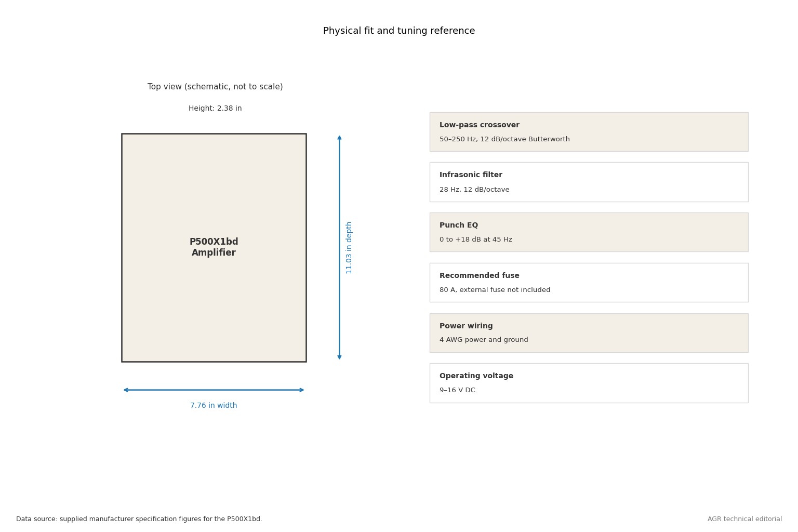Click the Data source footnote text

pyautogui.click(x=139, y=519)
